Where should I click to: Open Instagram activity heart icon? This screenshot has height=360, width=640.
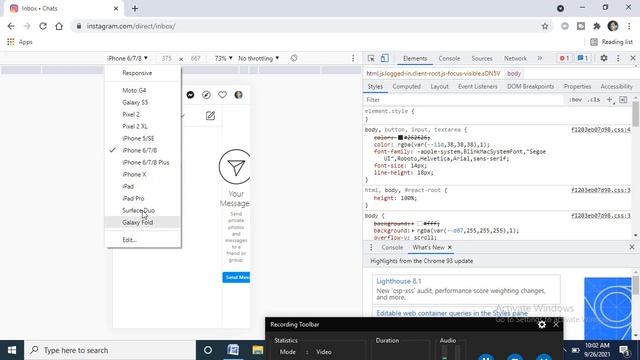tap(222, 95)
